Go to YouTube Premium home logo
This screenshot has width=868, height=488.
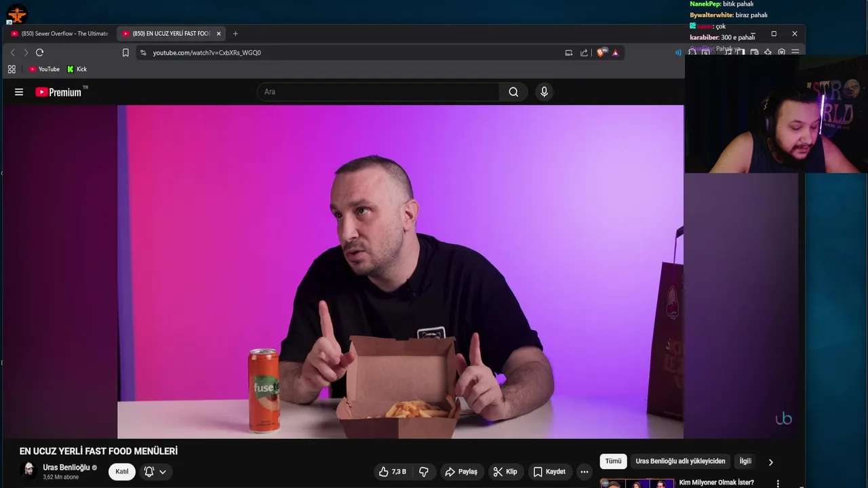coord(61,91)
